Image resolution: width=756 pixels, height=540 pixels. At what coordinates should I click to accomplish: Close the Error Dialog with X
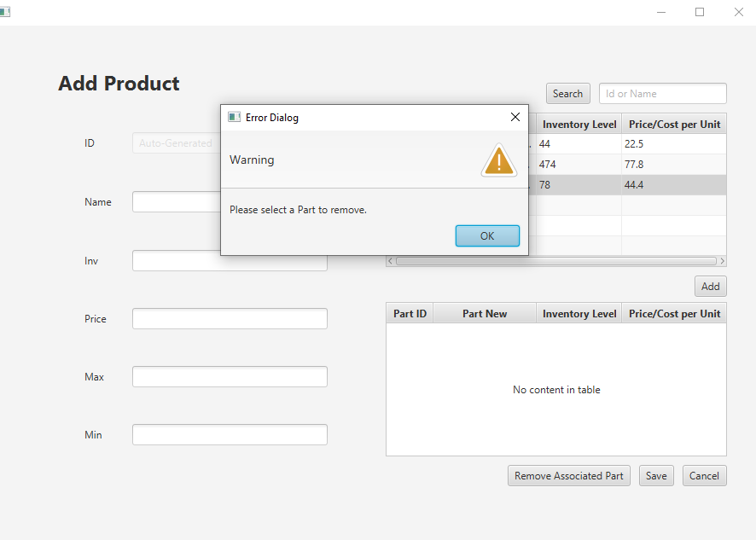515,117
